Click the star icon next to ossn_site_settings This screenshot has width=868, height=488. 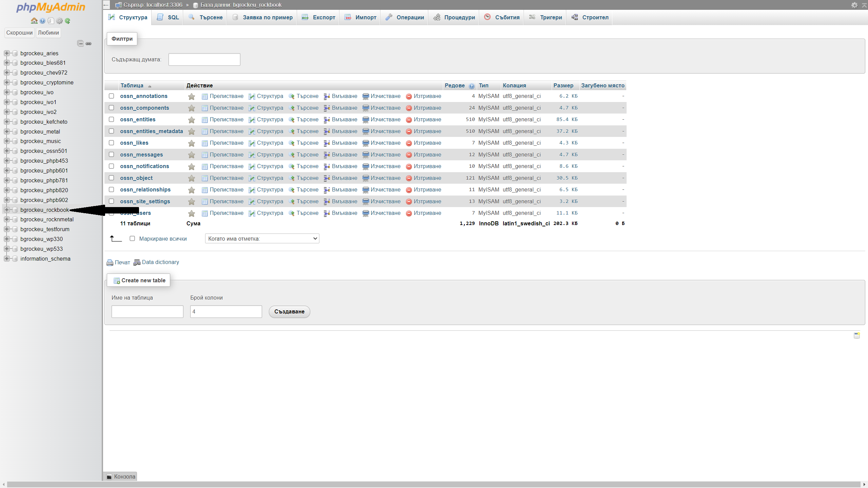click(x=191, y=201)
